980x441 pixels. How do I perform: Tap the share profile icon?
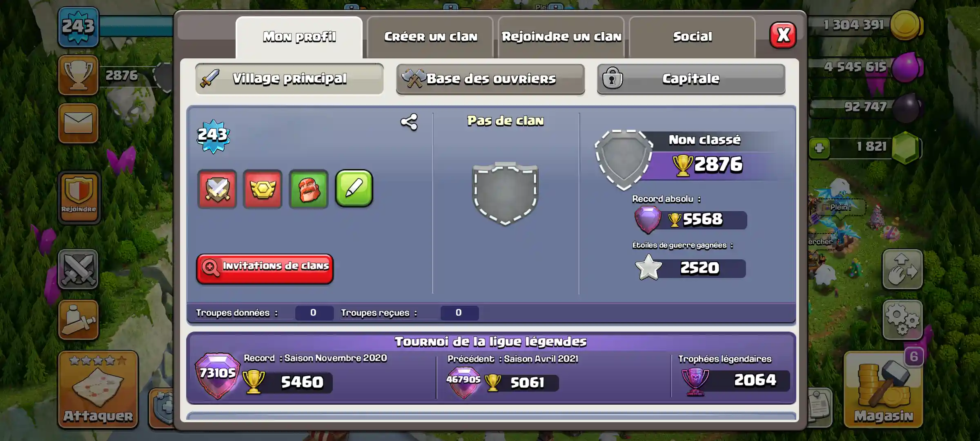(409, 122)
